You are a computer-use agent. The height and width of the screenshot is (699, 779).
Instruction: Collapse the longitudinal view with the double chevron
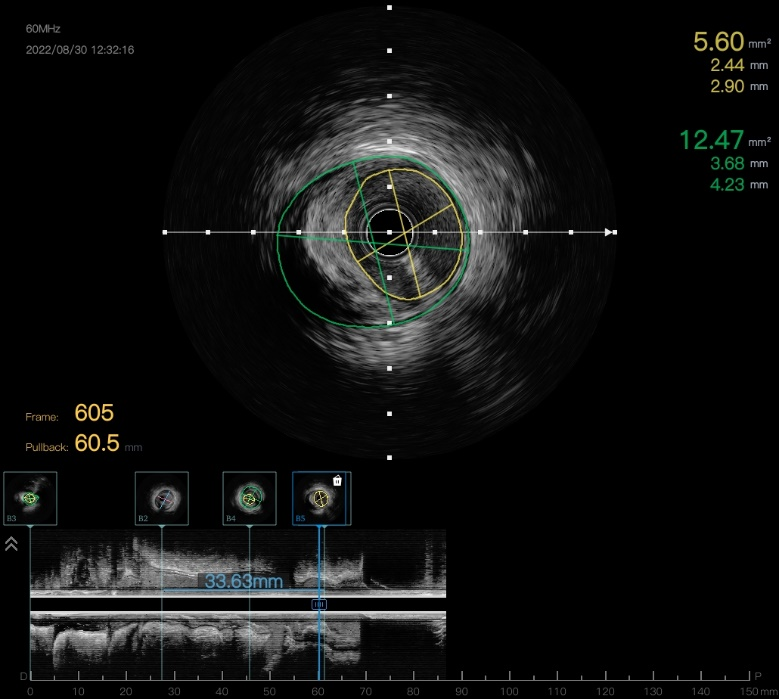(11, 544)
